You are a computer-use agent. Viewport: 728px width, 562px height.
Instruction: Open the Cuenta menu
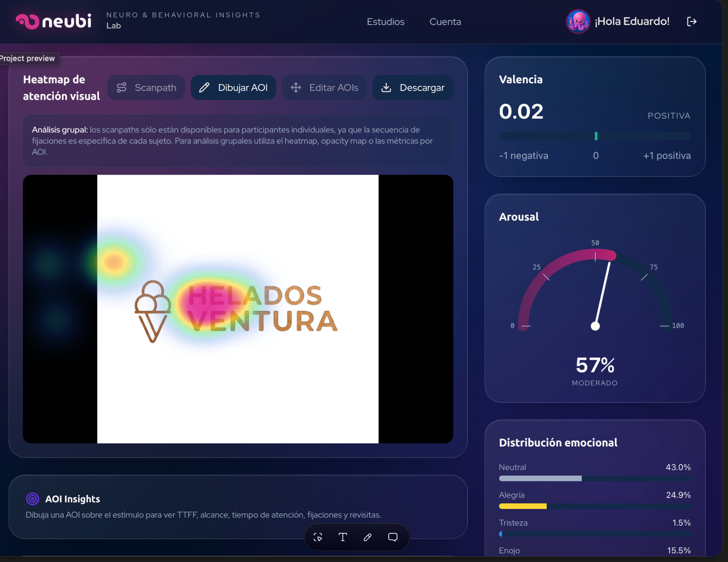(x=445, y=22)
